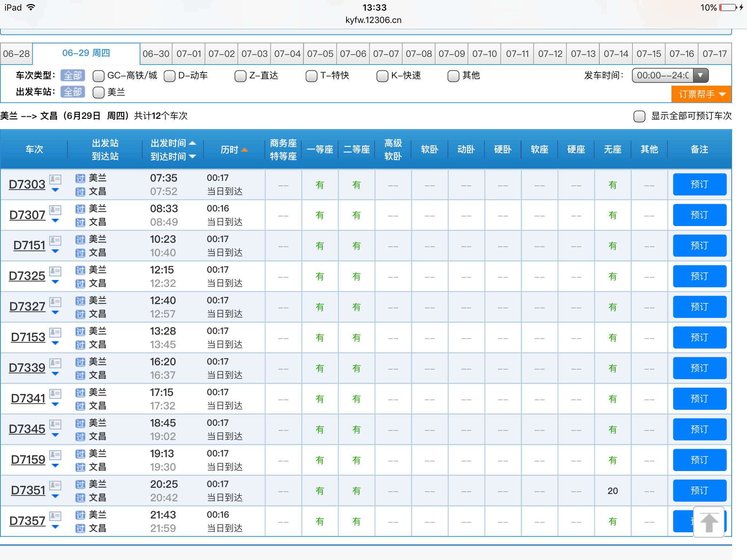Open ticket info card icon for D7341
The height and width of the screenshot is (560, 747).
coord(55,393)
